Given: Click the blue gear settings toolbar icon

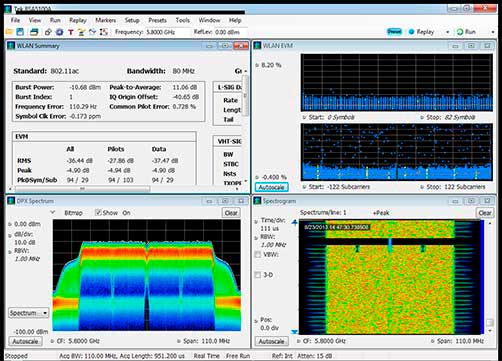Looking at the screenshot, I should (x=60, y=32).
